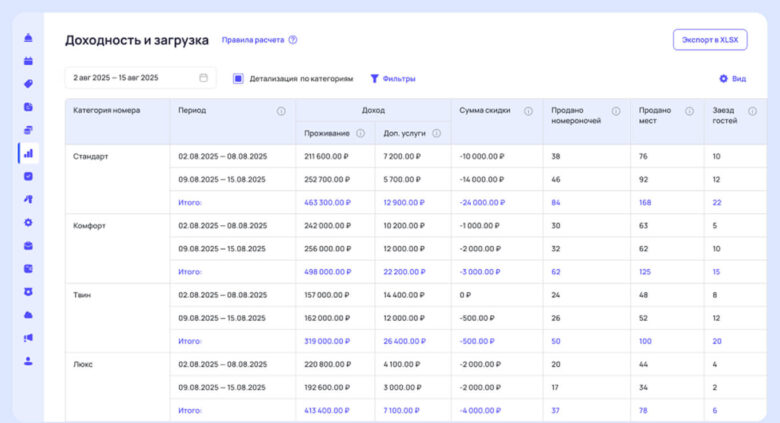The image size is (780, 423).
Task: Open the gear settings sidebar icon
Action: tap(28, 222)
